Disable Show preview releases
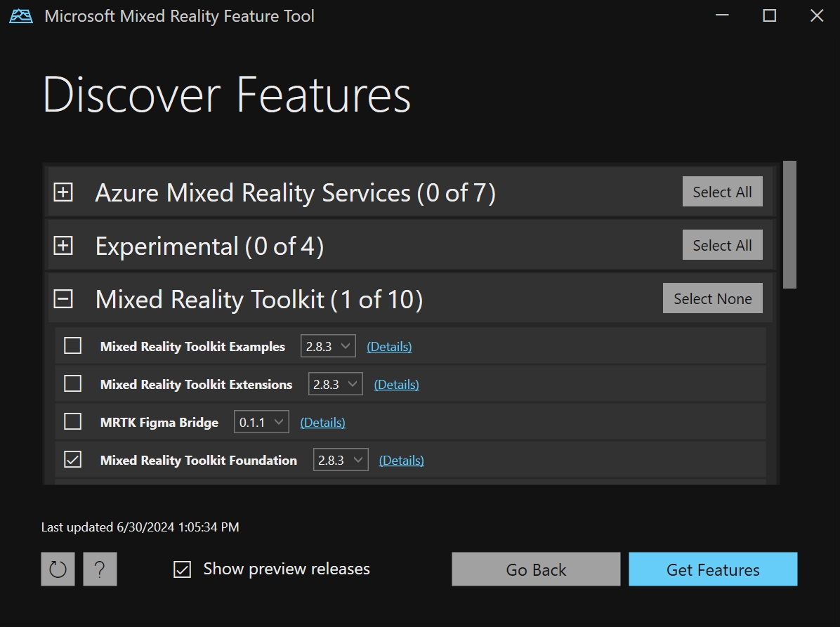 (182, 569)
